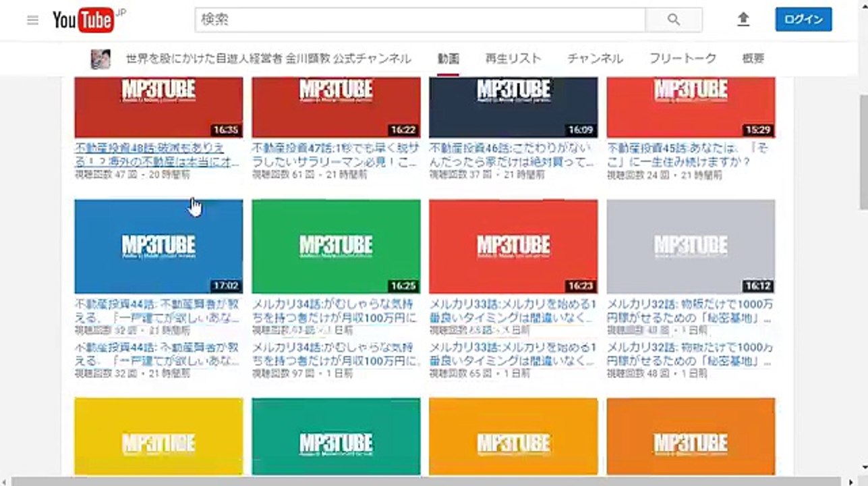
Task: Open the 不動産投資48話 video title link
Action: [157, 155]
